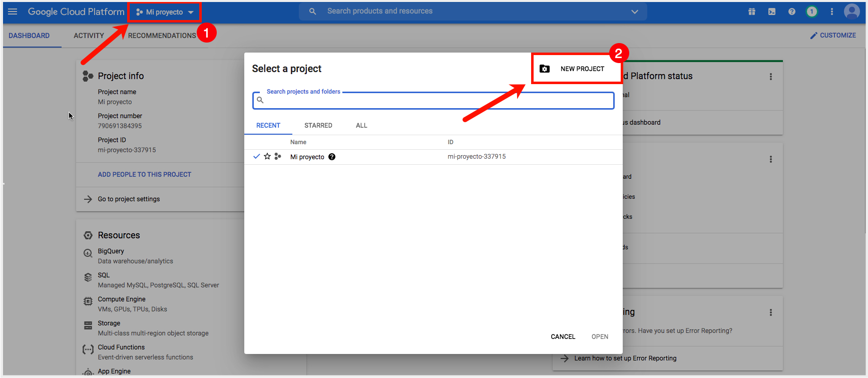Open the Compute Engine resource
Viewport: 868px width, 378px height.
122,299
